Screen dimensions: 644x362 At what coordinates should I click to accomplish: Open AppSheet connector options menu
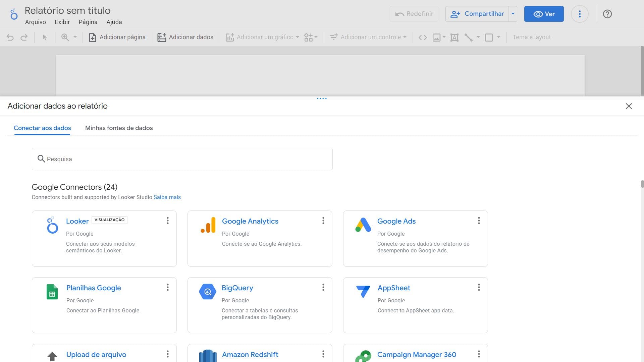point(479,287)
